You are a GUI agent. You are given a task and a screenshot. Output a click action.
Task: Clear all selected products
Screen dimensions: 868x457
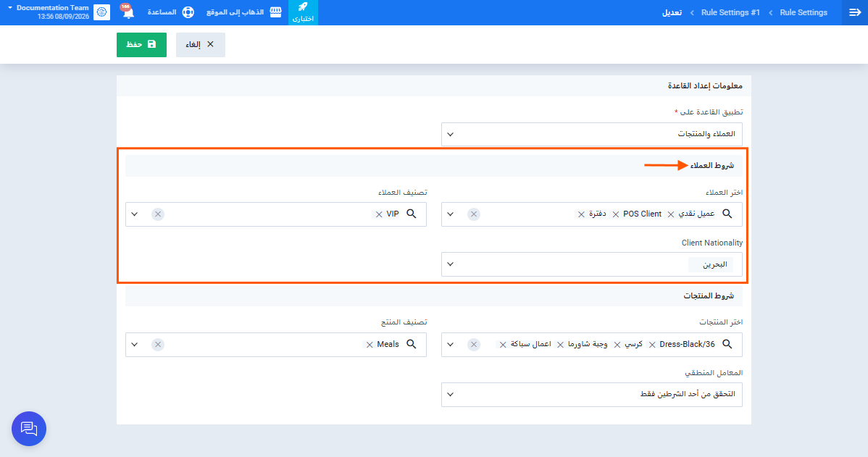(x=474, y=345)
